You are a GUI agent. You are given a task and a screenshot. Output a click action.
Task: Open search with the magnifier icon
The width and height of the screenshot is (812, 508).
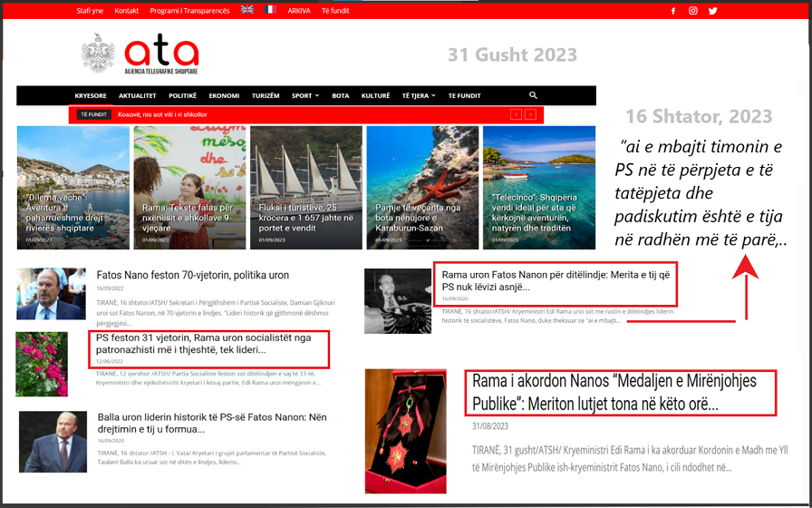[533, 95]
